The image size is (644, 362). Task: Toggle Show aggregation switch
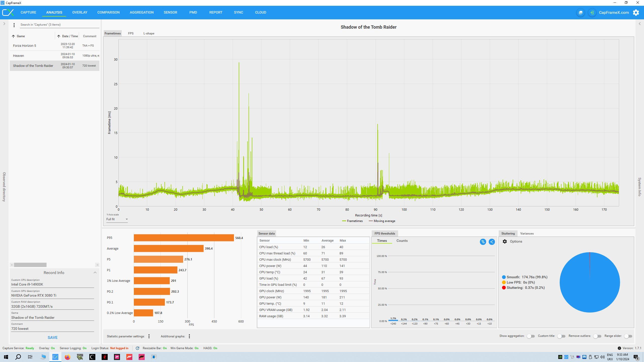tap(531, 336)
